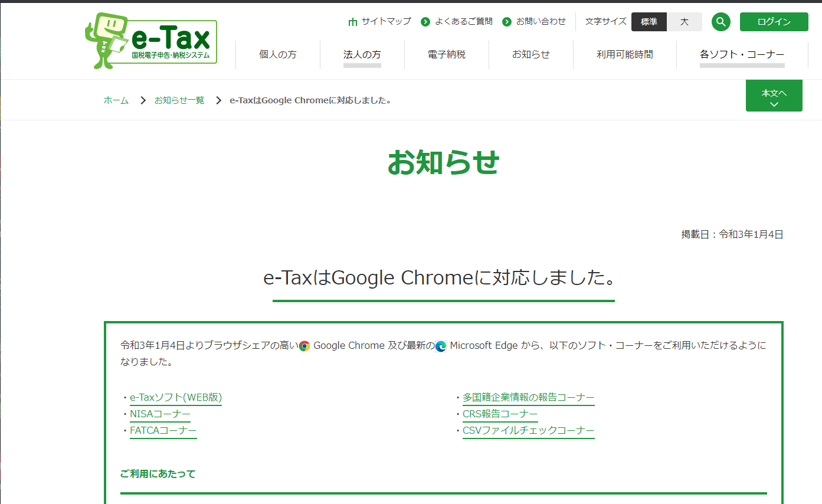Viewport: 822px width, 504px height.
Task: Click the ログイン button
Action: pos(774,22)
